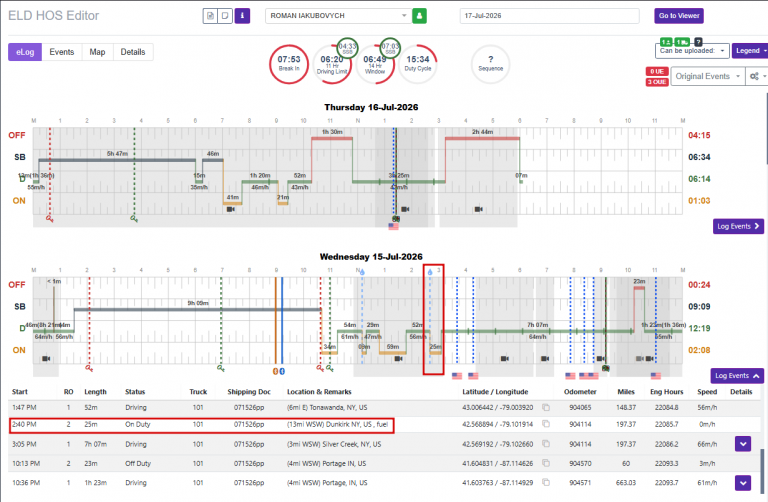Open the gears settings icon dropdown

[x=757, y=76]
